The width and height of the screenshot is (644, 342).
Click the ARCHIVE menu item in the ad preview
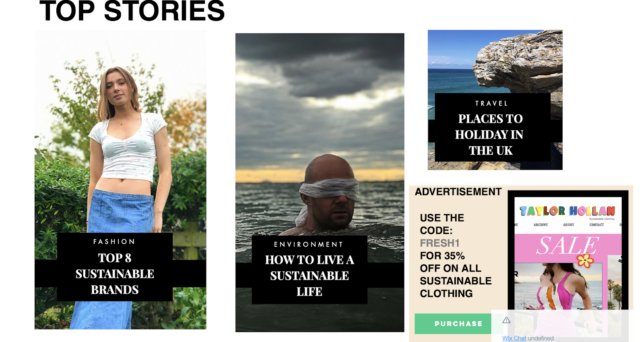541,225
